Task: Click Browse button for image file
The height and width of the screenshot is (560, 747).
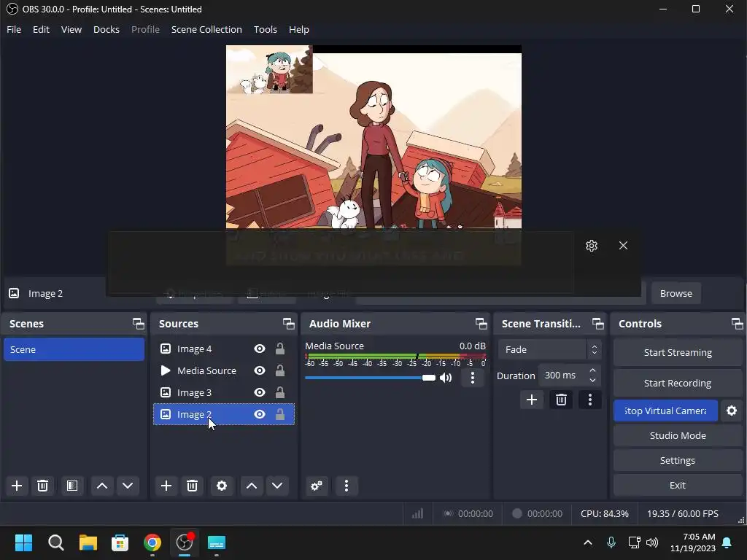Action: pos(676,293)
